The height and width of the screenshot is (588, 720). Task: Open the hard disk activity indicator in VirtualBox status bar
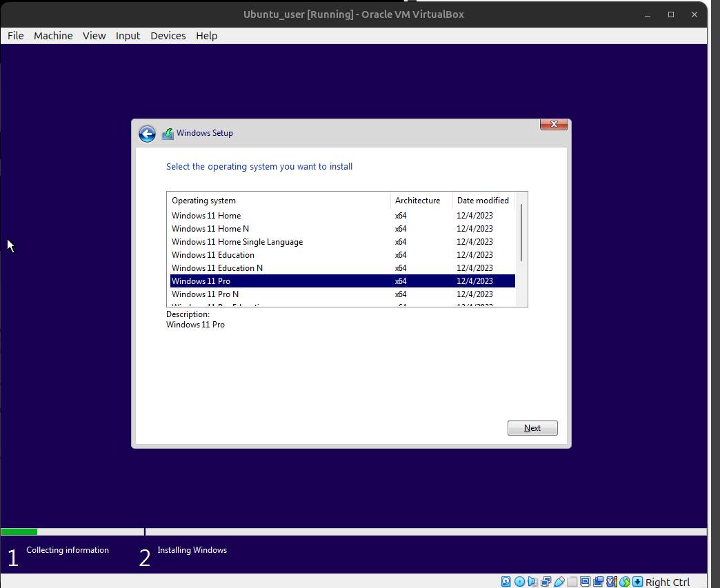click(506, 582)
